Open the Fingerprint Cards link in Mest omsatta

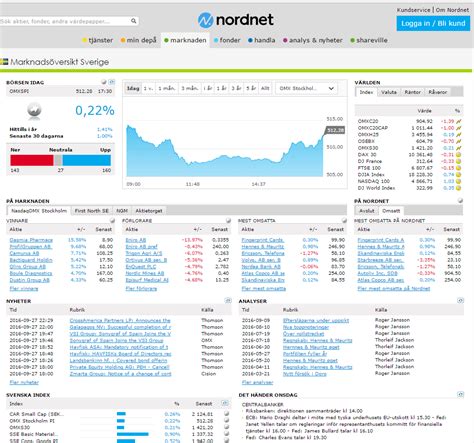[x=263, y=240]
